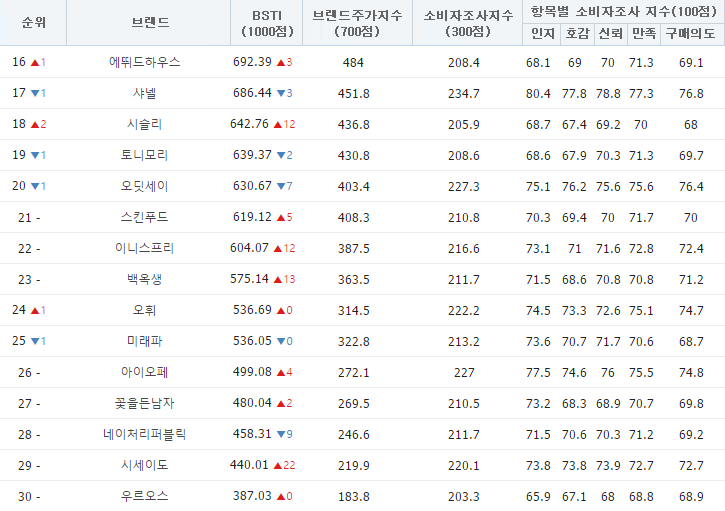Select brand name 스킨푸드

coord(144,217)
